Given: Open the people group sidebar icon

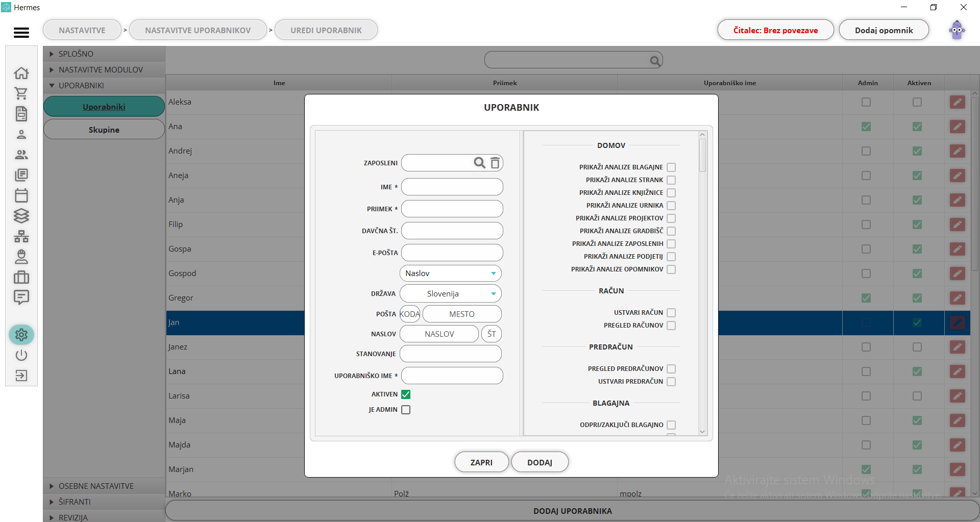Looking at the screenshot, I should 21,155.
